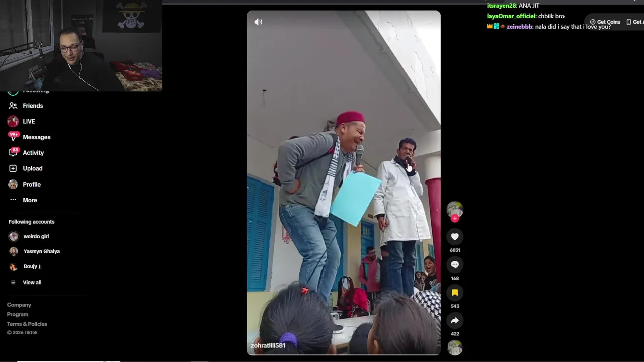Open comments with the speech bubble icon
This screenshot has width=644, height=362.
[x=455, y=264]
